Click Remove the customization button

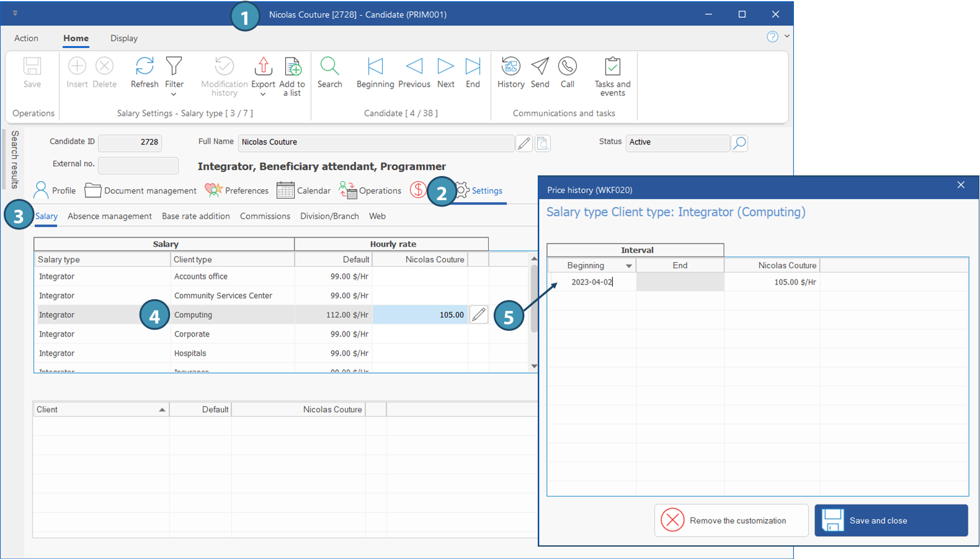click(x=731, y=521)
